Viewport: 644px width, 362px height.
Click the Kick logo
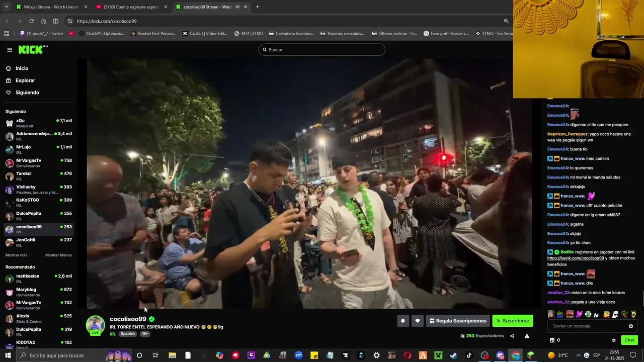coord(32,49)
